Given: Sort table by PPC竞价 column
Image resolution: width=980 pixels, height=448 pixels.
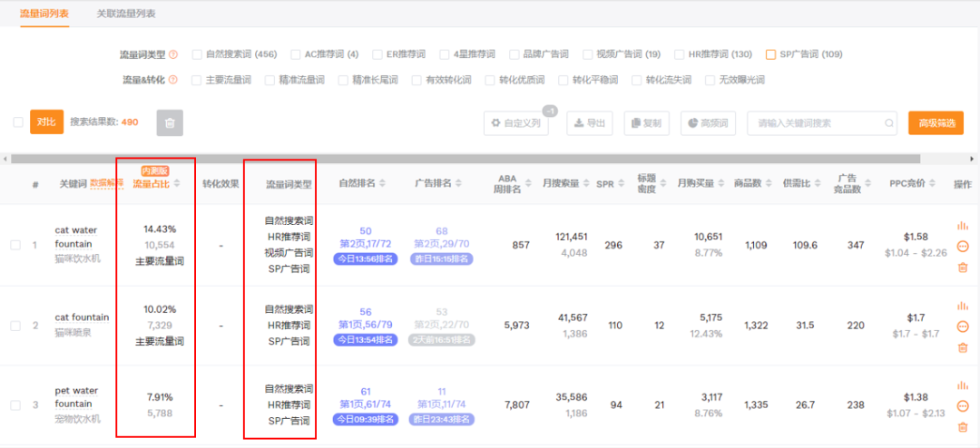Looking at the screenshot, I should tap(932, 183).
